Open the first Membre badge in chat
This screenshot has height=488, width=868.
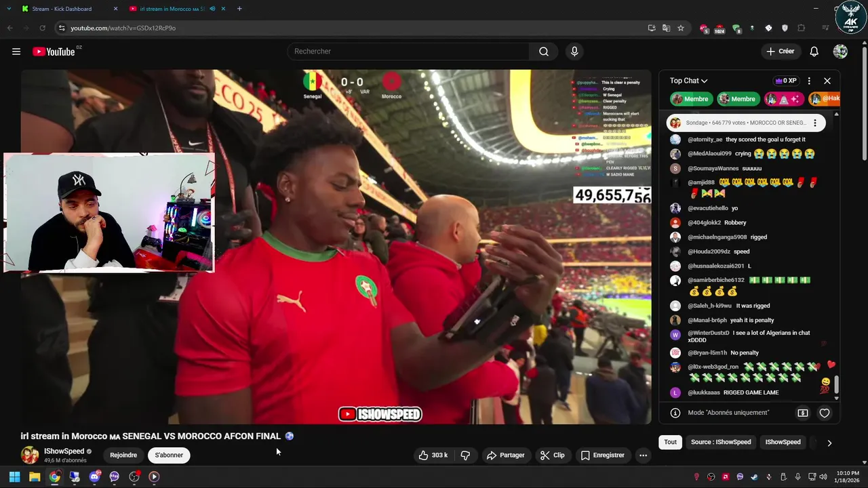[690, 99]
